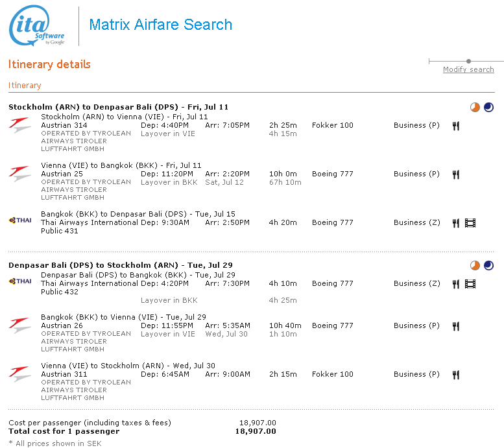
Task: Click the Matrix Airfare Search title
Action: point(160,25)
